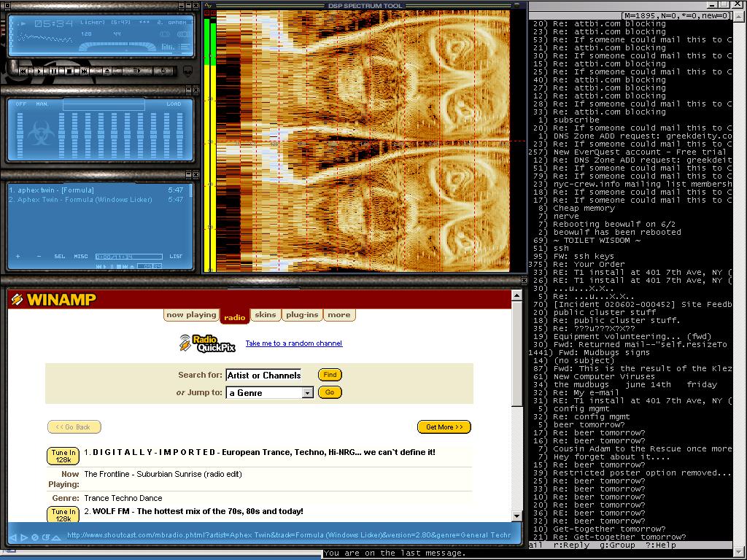Image resolution: width=747 pixels, height=560 pixels.
Task: Open the playlist MISC menu
Action: tap(80, 257)
